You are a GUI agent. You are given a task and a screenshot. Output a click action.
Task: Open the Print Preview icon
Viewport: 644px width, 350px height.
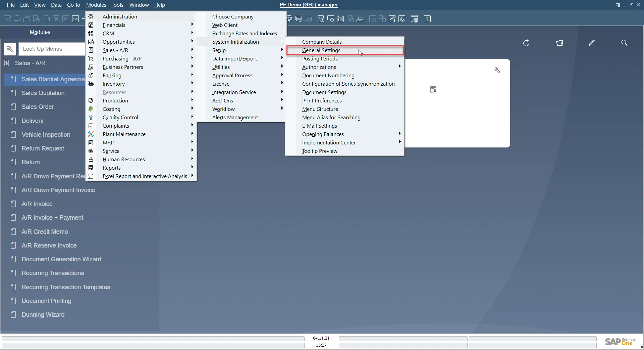(x=7, y=19)
